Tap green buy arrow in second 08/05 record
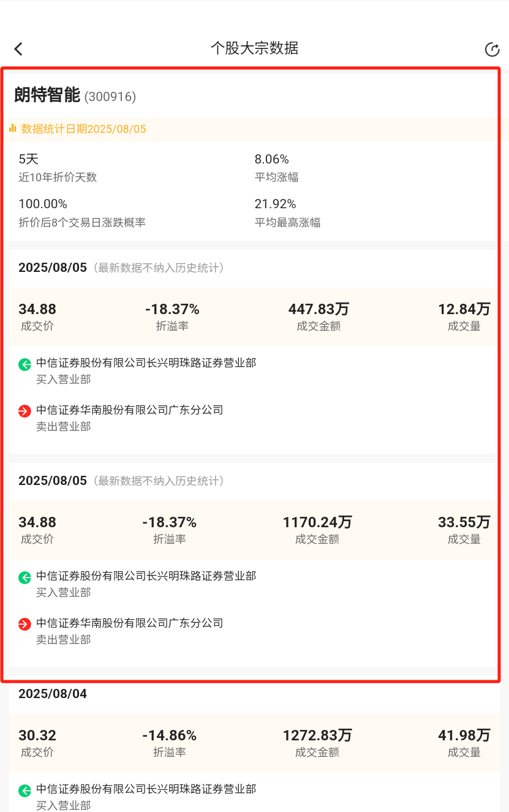Image resolution: width=509 pixels, height=812 pixels. [25, 577]
